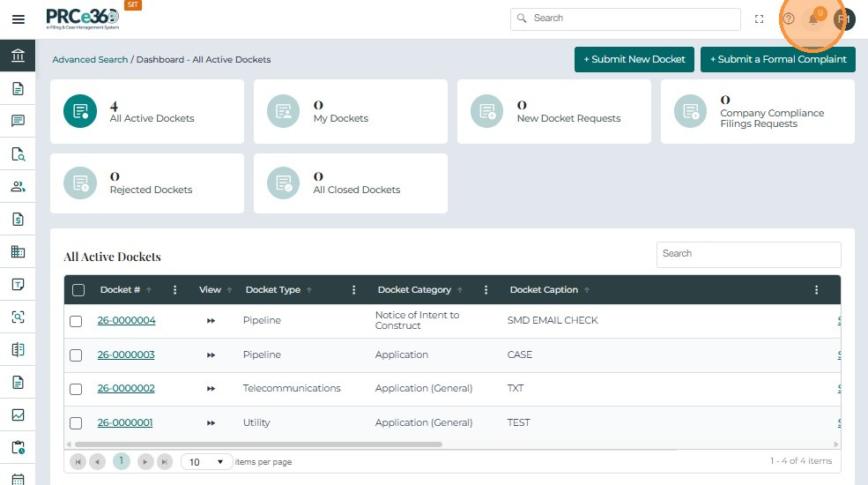Open the users group sidebar icon
This screenshot has height=485, width=868.
(18, 186)
